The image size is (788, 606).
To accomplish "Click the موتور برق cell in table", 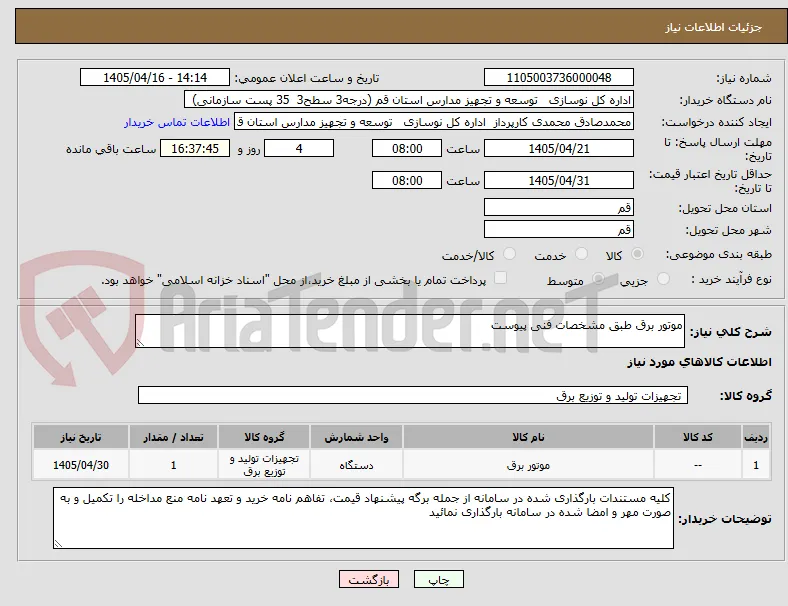I will coord(528,465).
